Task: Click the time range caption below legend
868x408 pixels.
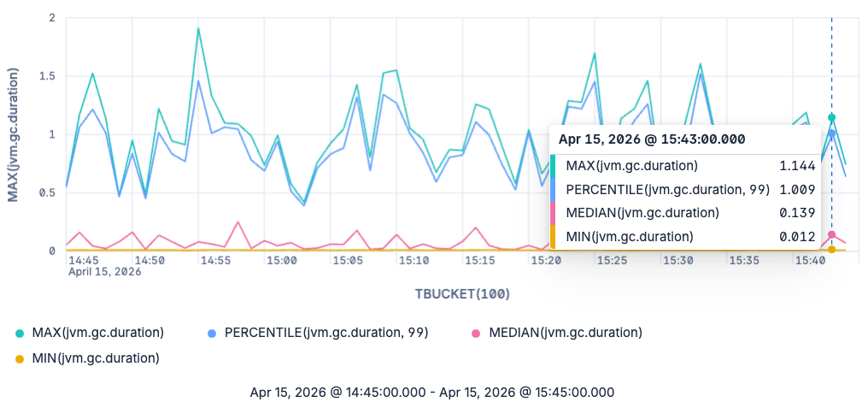Action: click(431, 393)
